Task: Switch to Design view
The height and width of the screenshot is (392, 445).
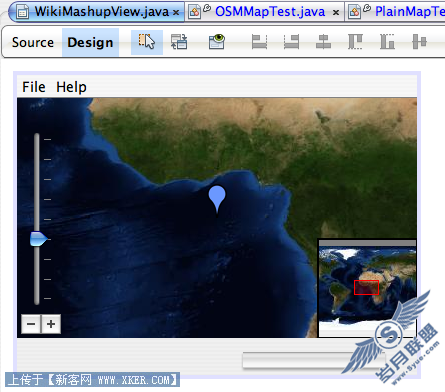Action: 90,42
